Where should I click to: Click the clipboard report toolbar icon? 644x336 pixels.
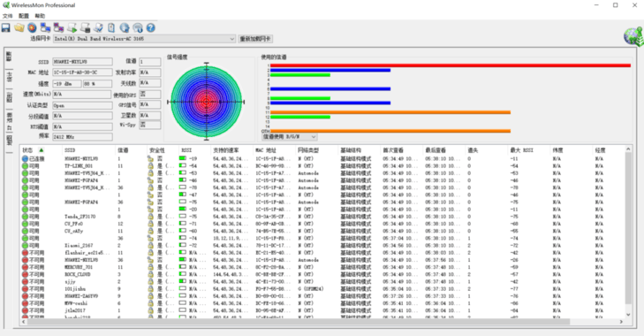click(111, 28)
